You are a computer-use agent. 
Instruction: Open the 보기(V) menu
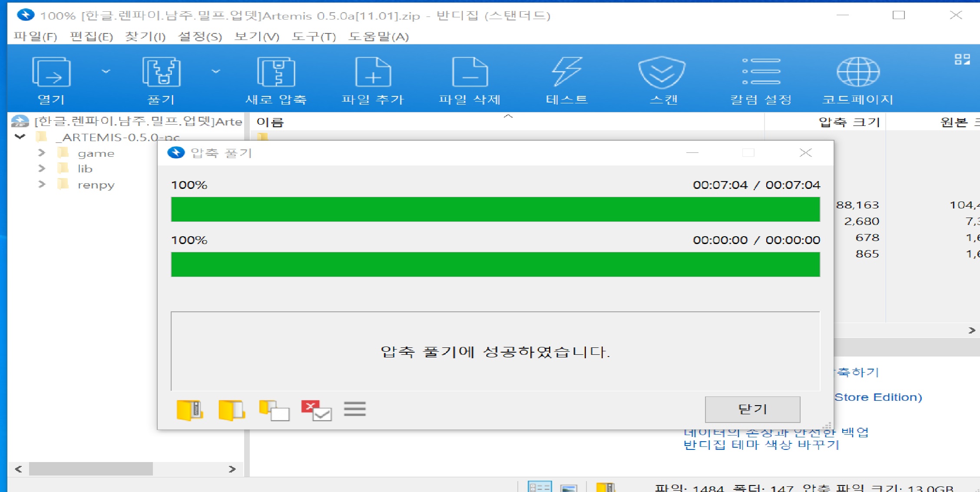click(x=257, y=36)
